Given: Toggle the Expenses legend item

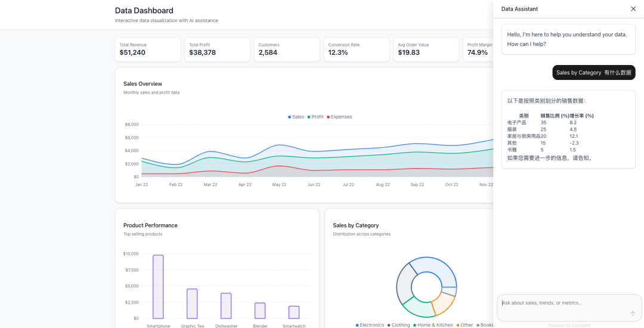Looking at the screenshot, I should pyautogui.click(x=339, y=117).
